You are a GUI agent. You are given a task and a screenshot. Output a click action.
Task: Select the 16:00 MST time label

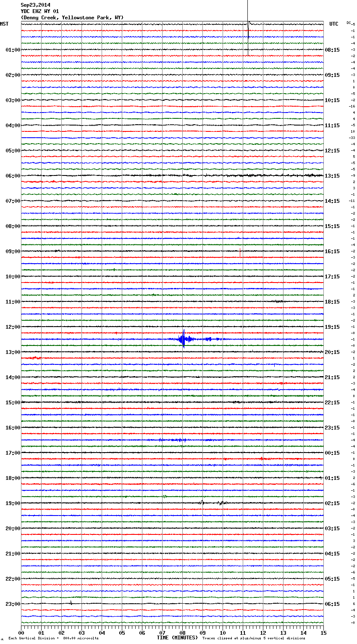click(x=13, y=428)
